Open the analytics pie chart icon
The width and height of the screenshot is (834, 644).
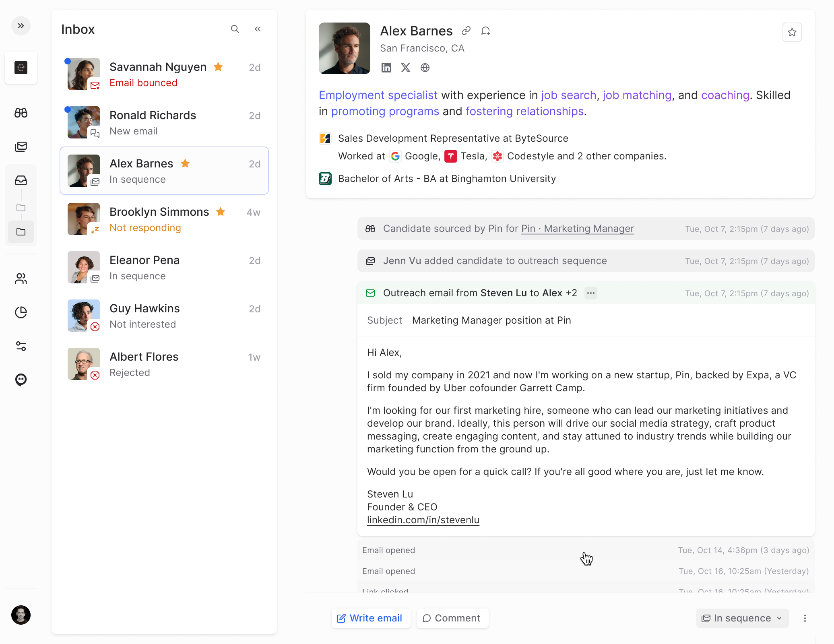click(x=21, y=312)
